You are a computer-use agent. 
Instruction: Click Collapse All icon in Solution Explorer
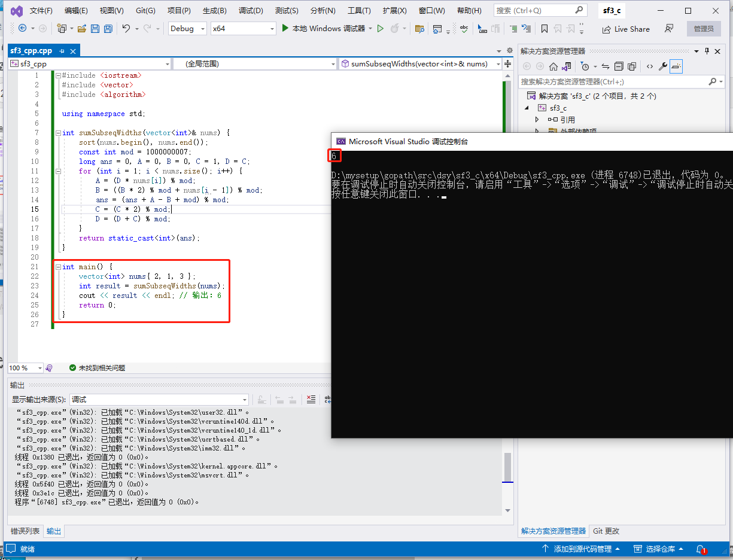[x=619, y=66]
